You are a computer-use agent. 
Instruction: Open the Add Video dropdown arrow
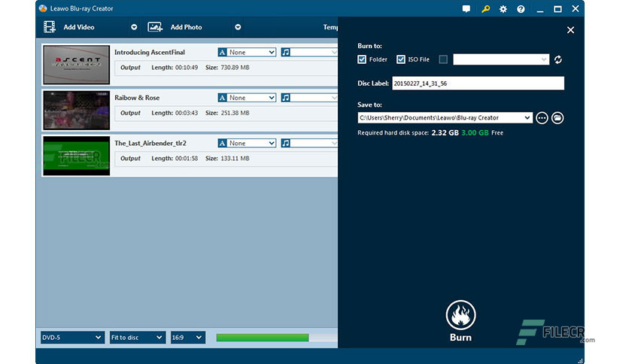click(134, 27)
